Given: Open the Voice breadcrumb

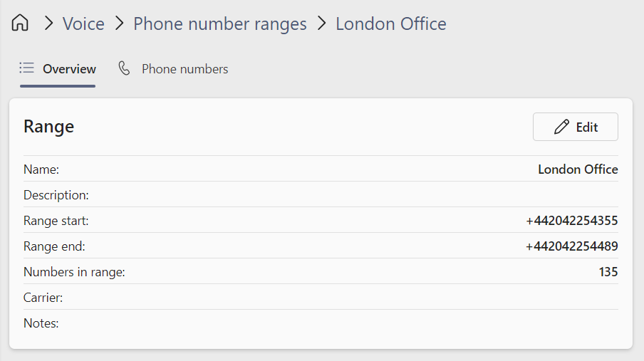Looking at the screenshot, I should click(x=83, y=23).
